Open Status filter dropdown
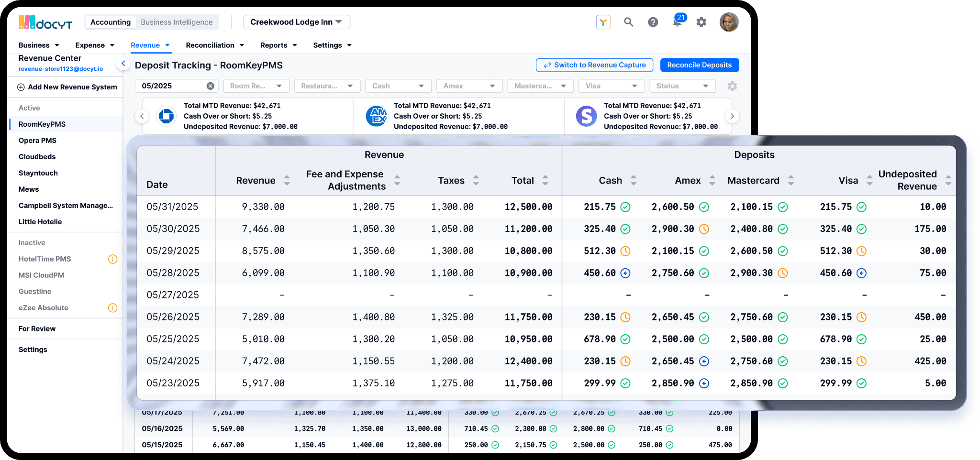Screen dimensions: 980x460 682,86
